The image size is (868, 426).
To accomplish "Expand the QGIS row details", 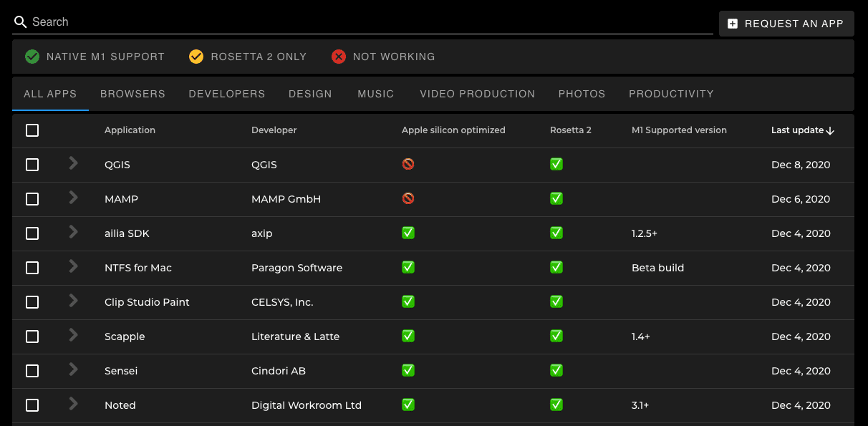I will point(73,163).
